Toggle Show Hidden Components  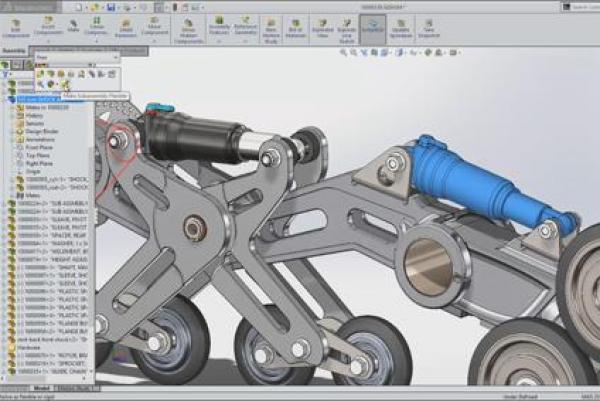point(188,23)
